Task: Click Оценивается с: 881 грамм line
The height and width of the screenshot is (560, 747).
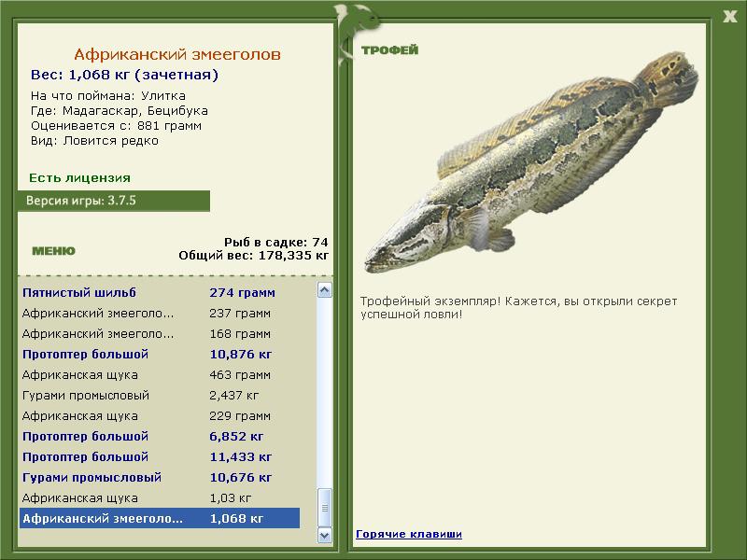Action: pos(116,126)
